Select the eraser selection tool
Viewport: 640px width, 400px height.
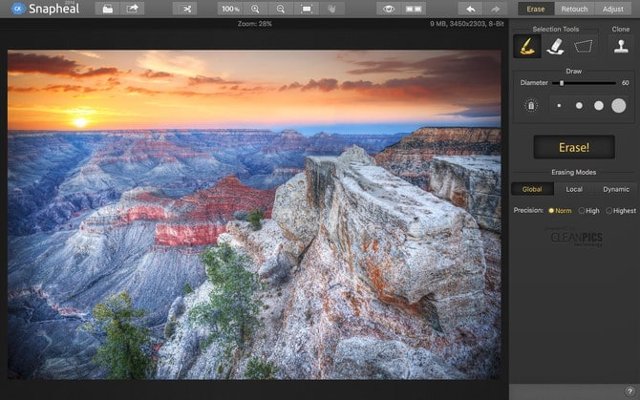(x=554, y=46)
